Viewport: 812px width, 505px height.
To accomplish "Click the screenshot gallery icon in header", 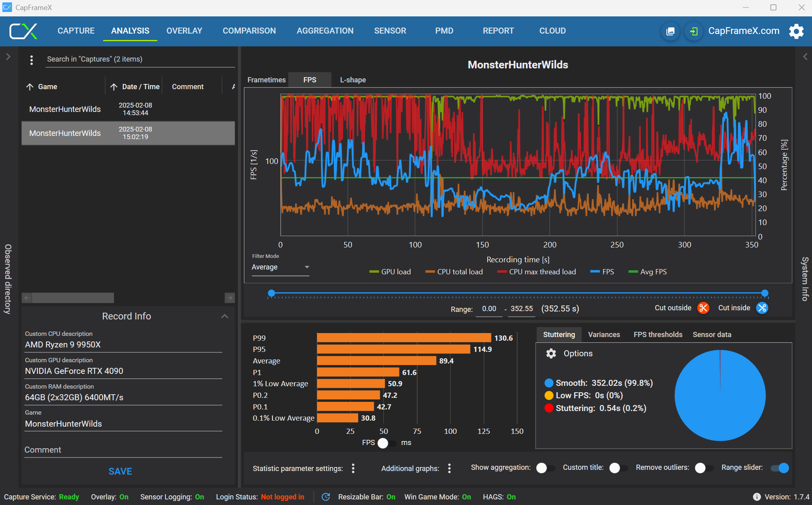I will tap(670, 31).
